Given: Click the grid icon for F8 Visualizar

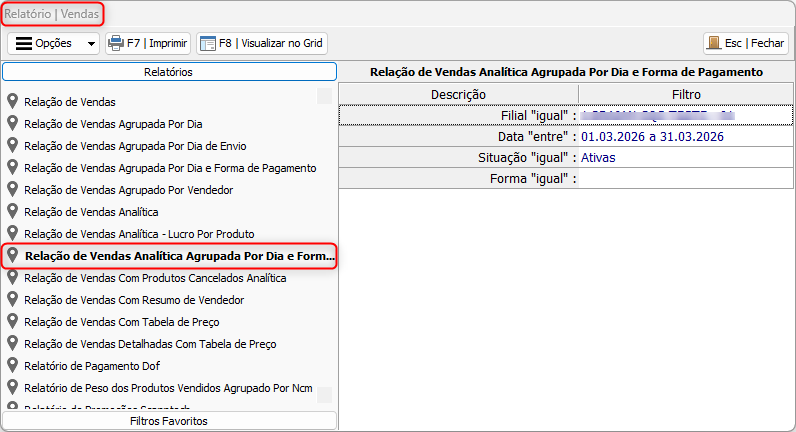Looking at the screenshot, I should (x=208, y=44).
